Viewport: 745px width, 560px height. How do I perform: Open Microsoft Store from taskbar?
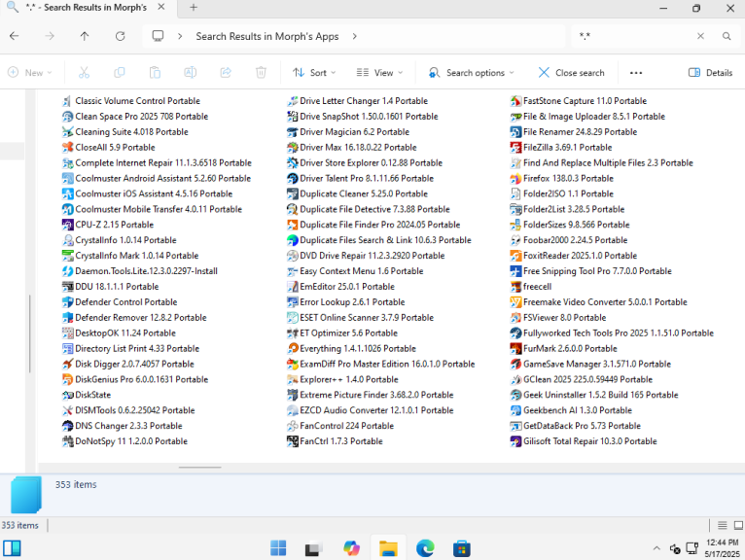pos(462,548)
